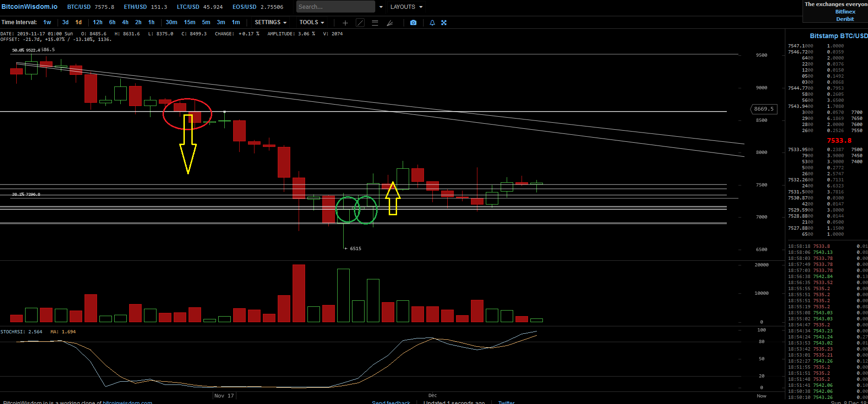Click the tallest red volume bar
Viewport: 868px width, 404px height.
[299, 293]
